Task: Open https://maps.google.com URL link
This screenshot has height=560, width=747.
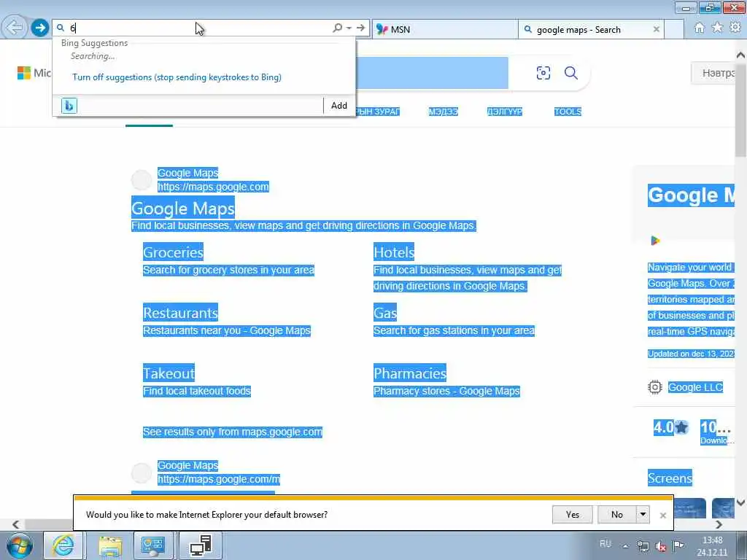Action: (213, 187)
